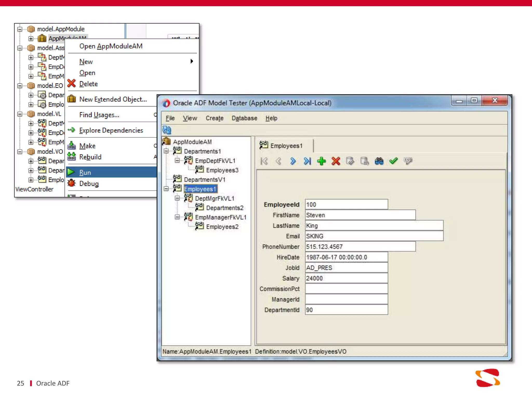
Task: Open the View menu in Model Tester
Action: click(x=190, y=118)
